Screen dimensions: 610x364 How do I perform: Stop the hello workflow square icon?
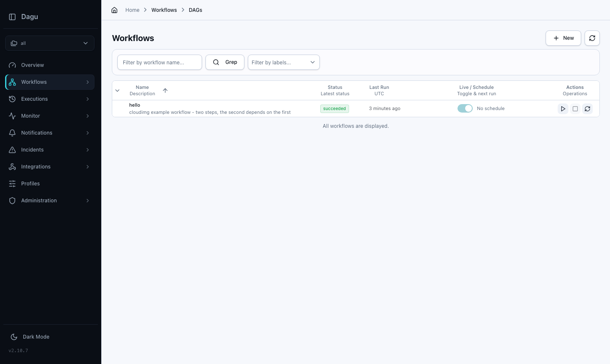point(575,109)
